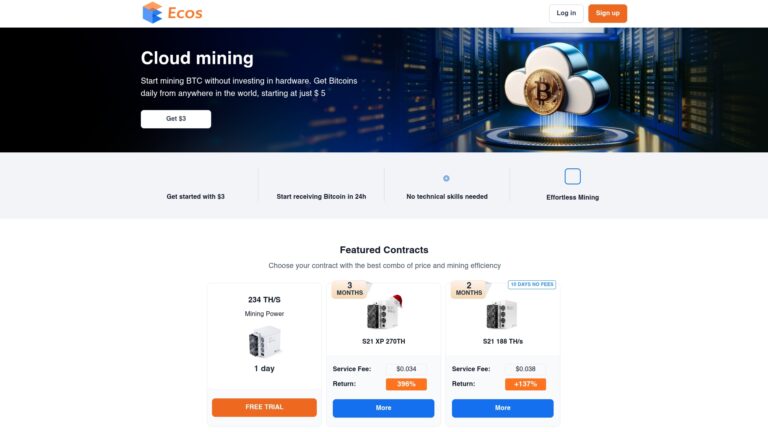Click the Get $3 hero button
Image resolution: width=768 pixels, height=432 pixels.
pos(176,119)
